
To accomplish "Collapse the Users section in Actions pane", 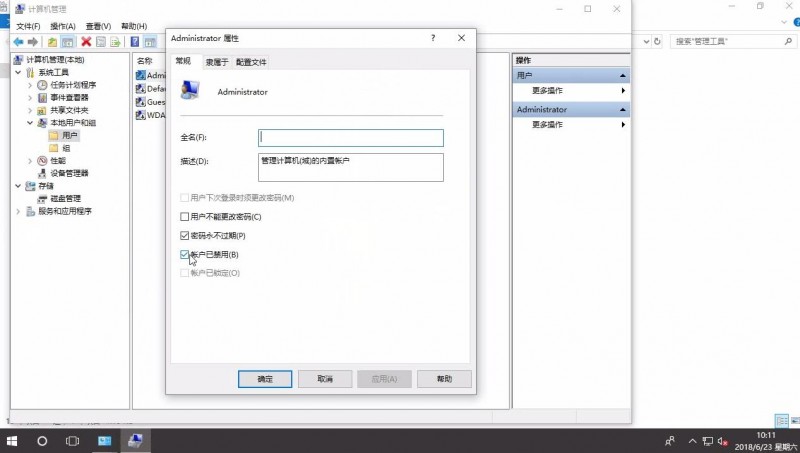I will (623, 76).
